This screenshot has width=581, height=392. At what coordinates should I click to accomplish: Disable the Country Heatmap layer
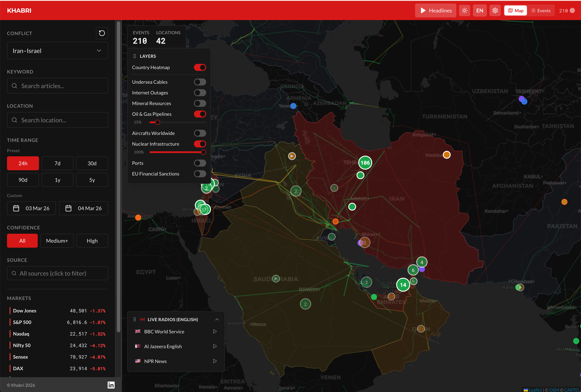point(200,67)
